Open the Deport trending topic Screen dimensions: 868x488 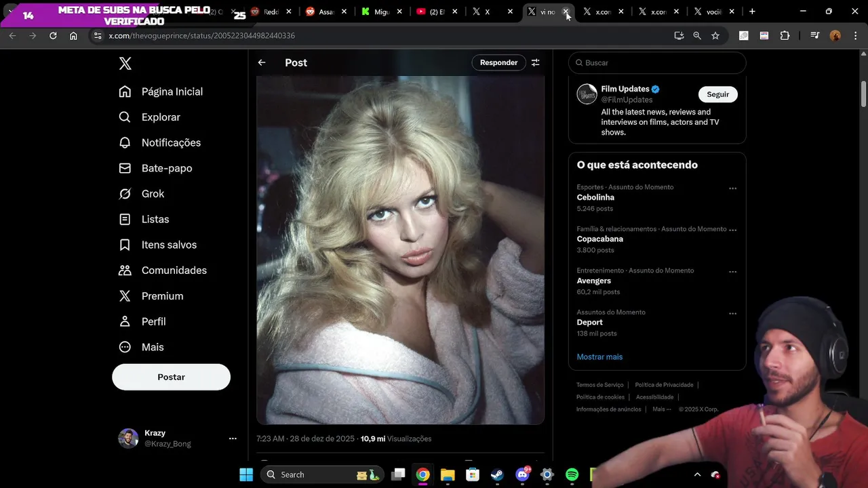click(589, 322)
